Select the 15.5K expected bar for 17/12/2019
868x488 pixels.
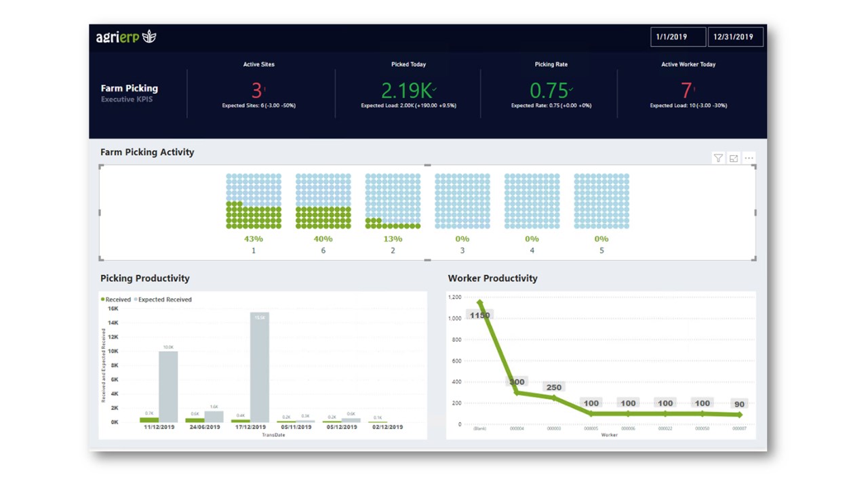pyautogui.click(x=260, y=368)
